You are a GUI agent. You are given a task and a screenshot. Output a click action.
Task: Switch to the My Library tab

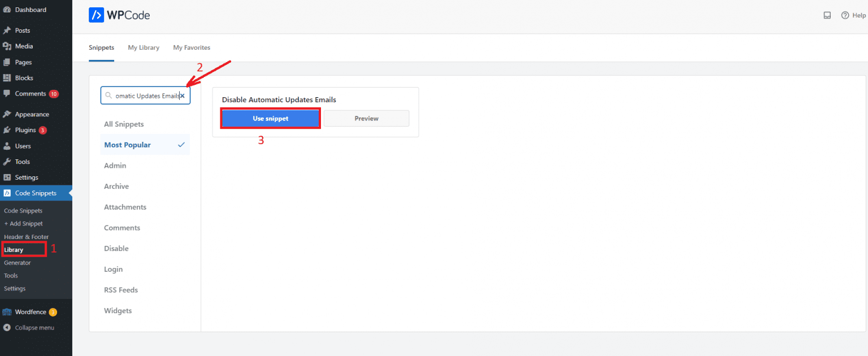pos(144,48)
